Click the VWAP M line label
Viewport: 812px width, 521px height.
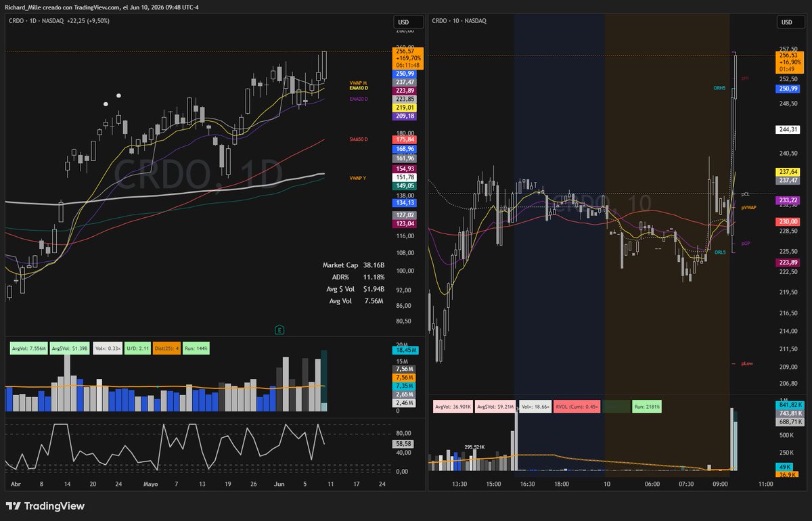tap(358, 83)
